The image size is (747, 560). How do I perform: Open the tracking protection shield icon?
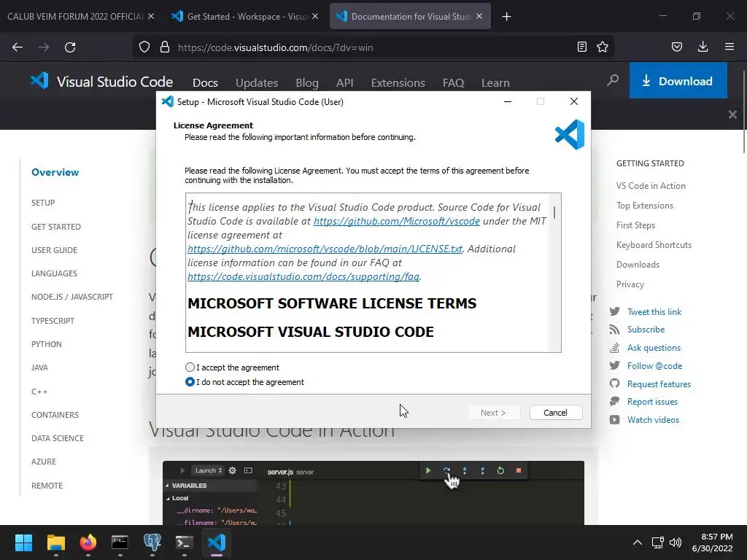[x=144, y=47]
